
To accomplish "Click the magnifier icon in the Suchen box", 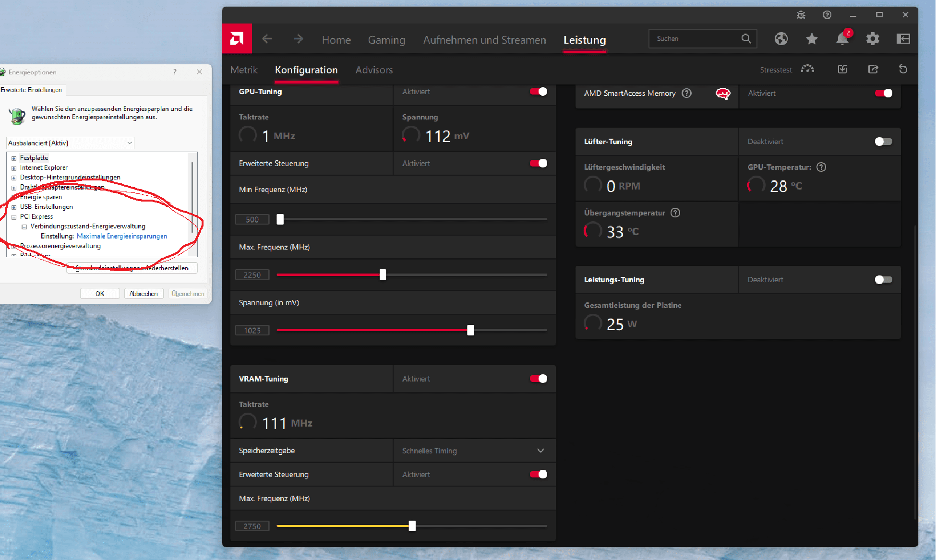I will (x=746, y=38).
